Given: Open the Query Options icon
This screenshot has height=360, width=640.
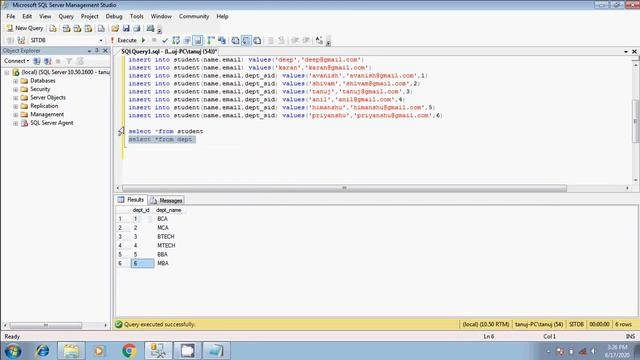Looking at the screenshot, I should click(x=187, y=40).
